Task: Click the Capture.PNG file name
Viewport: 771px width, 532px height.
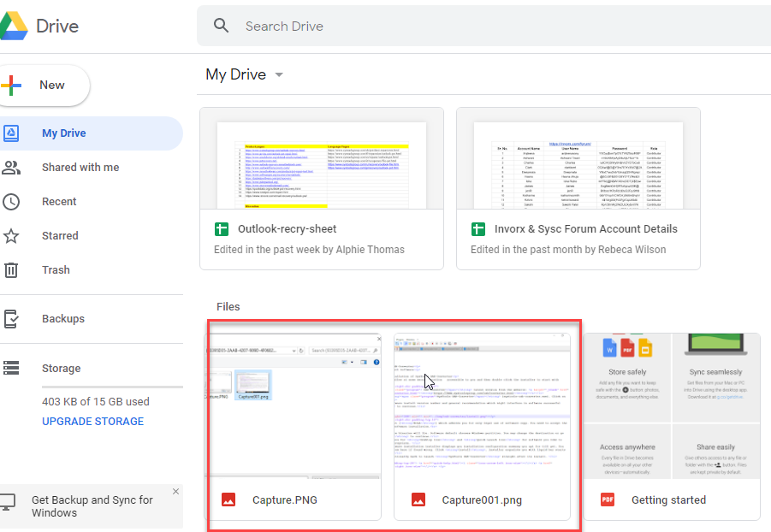Action: 285,500
